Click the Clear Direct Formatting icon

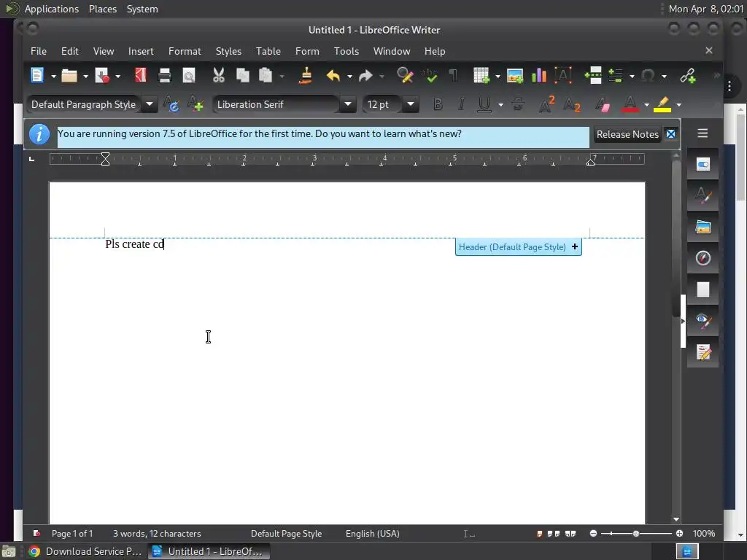(602, 104)
